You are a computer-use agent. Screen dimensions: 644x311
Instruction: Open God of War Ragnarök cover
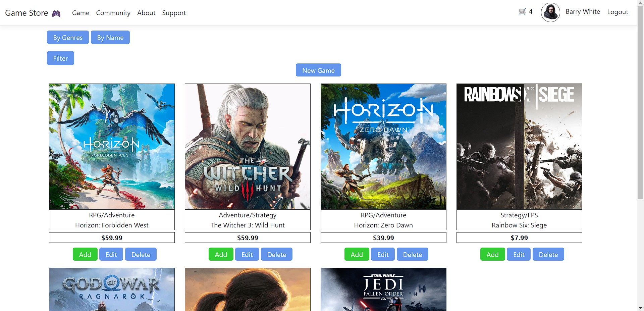tap(112, 289)
